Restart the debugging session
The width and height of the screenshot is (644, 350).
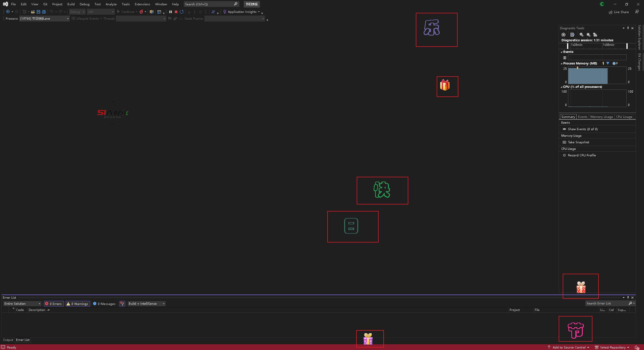click(182, 12)
